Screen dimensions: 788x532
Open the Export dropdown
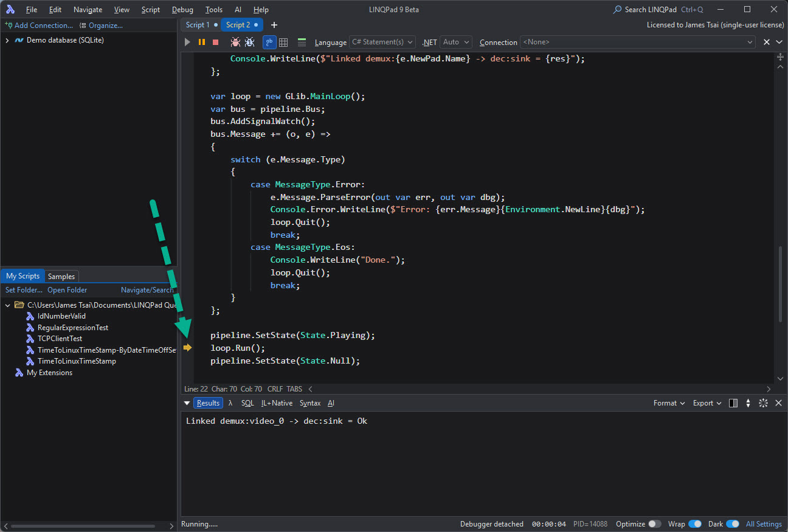coord(707,403)
